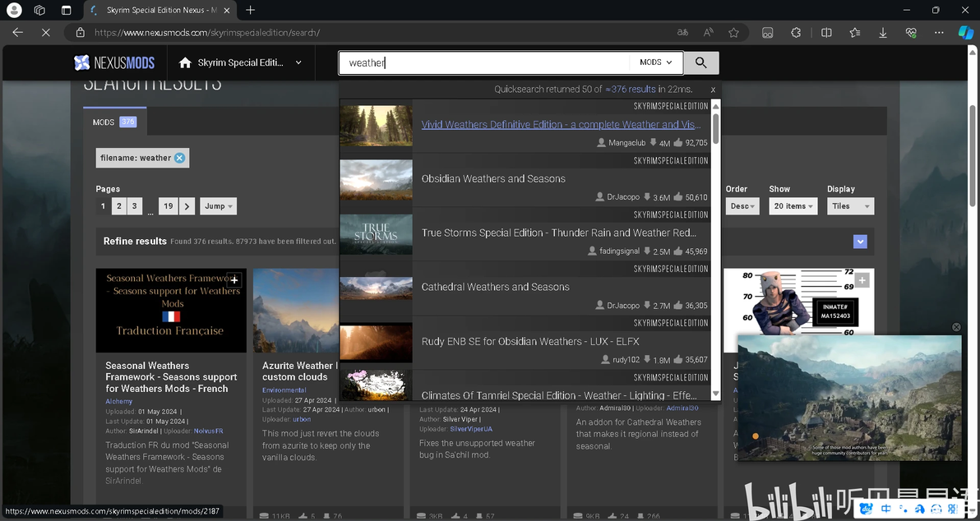Click the browser address bar URL
Screen dimensions: 980x521
coord(207,33)
